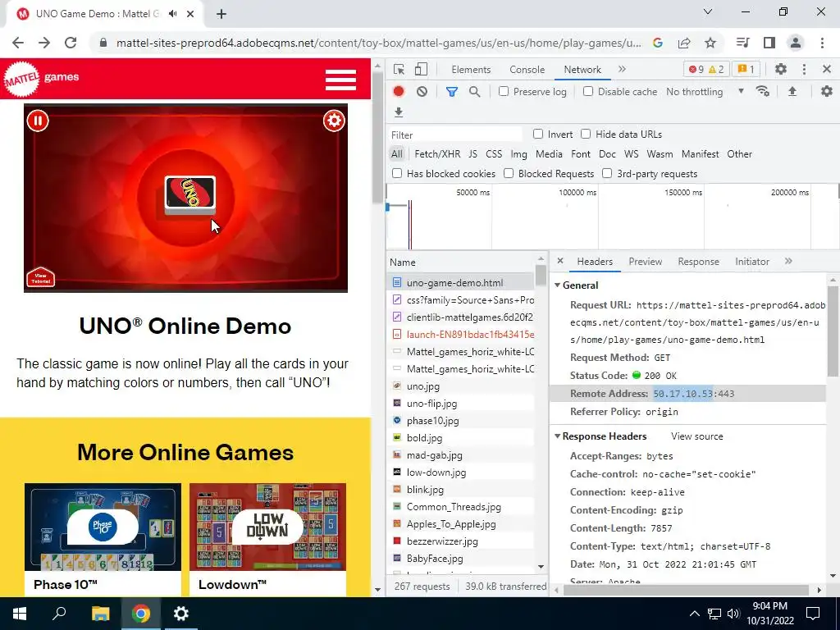This screenshot has height=630, width=840.
Task: Click the UNO card deck
Action: [x=189, y=195]
